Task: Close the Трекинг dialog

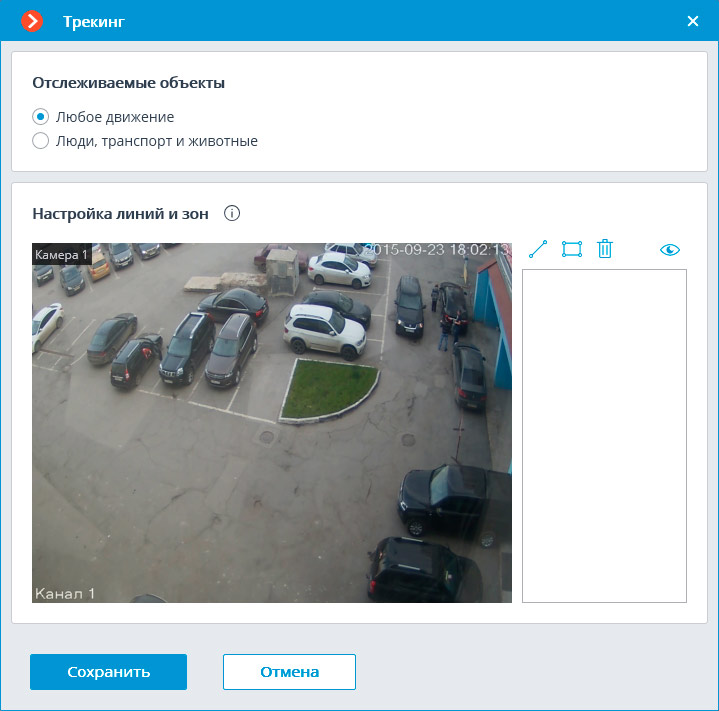Action: click(693, 21)
